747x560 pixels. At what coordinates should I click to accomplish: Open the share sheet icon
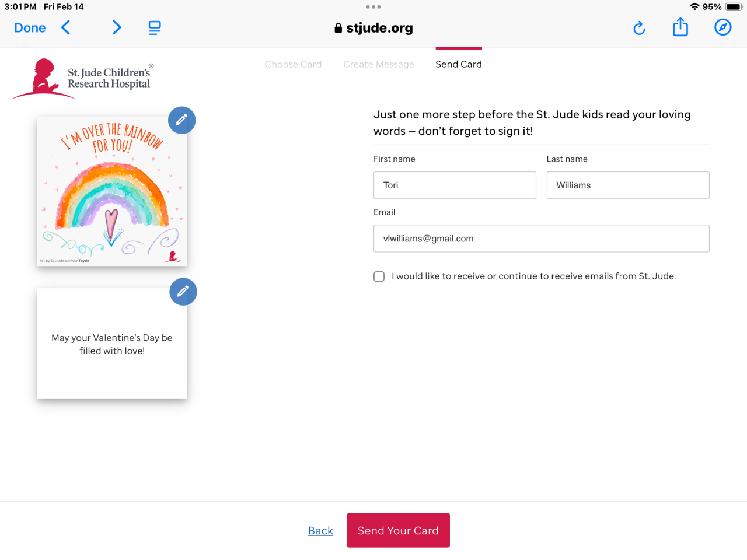click(x=680, y=27)
